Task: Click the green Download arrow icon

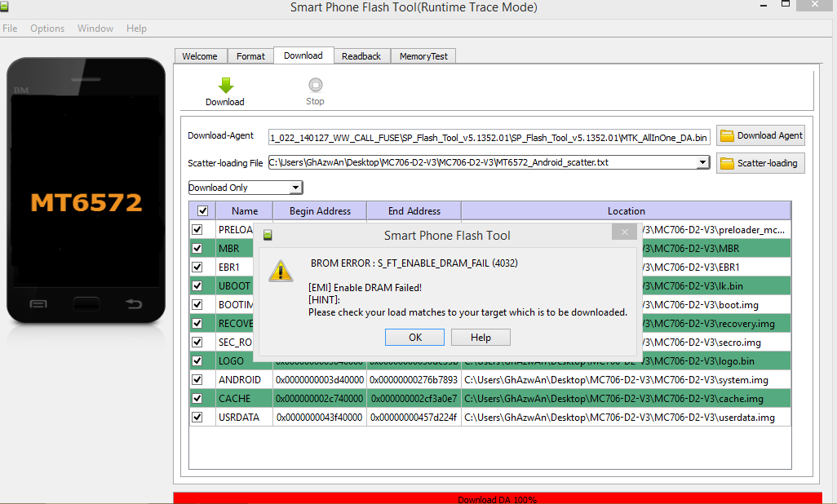Action: tap(226, 86)
